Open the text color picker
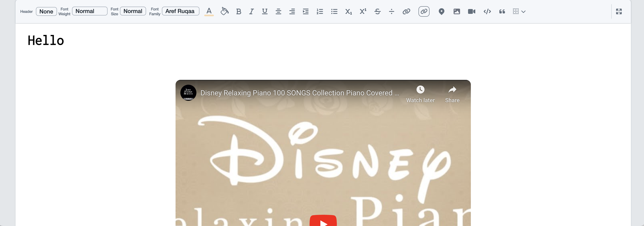The height and width of the screenshot is (226, 644). (209, 11)
